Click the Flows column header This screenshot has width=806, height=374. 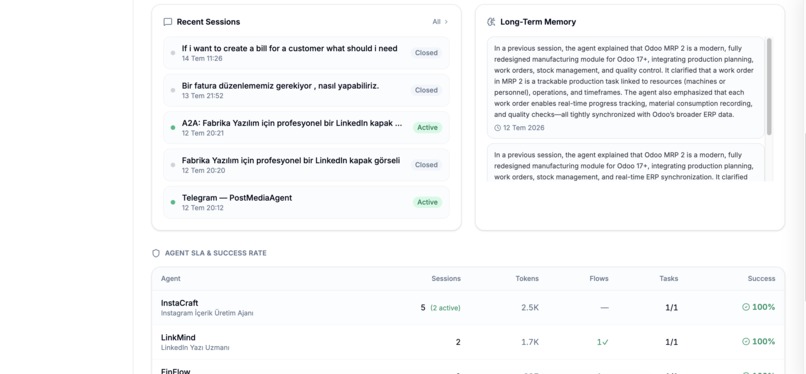tap(599, 279)
